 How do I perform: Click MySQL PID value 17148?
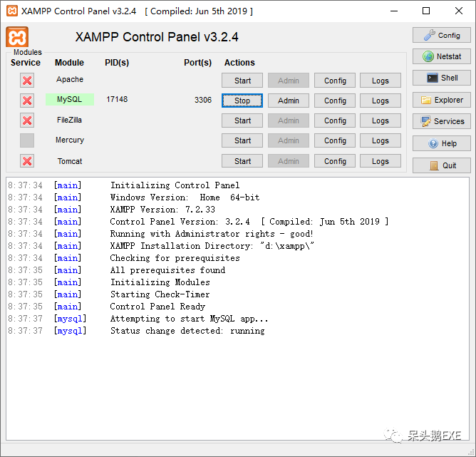(x=117, y=99)
